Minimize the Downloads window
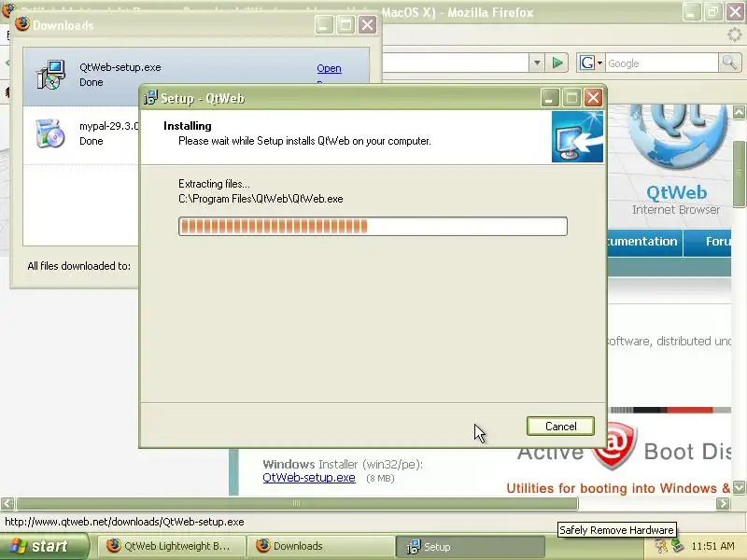 click(324, 25)
